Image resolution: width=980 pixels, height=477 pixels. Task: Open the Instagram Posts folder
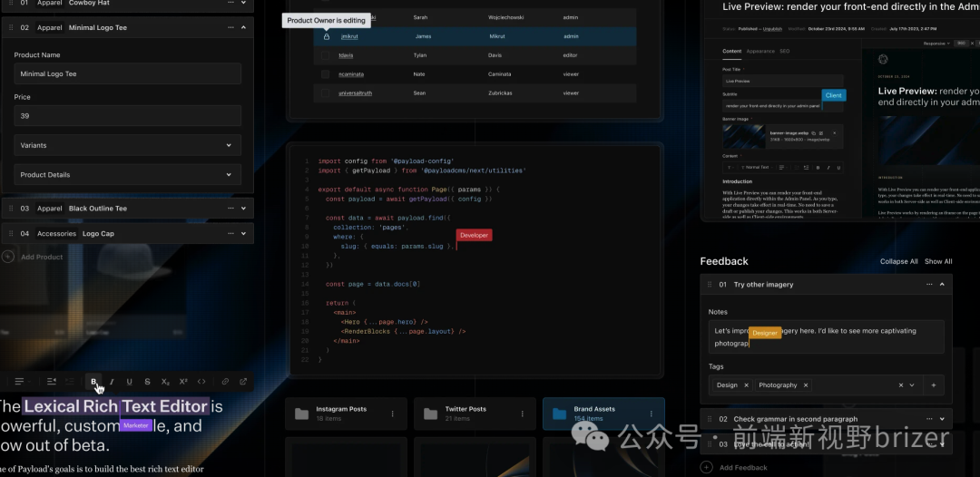pos(346,414)
